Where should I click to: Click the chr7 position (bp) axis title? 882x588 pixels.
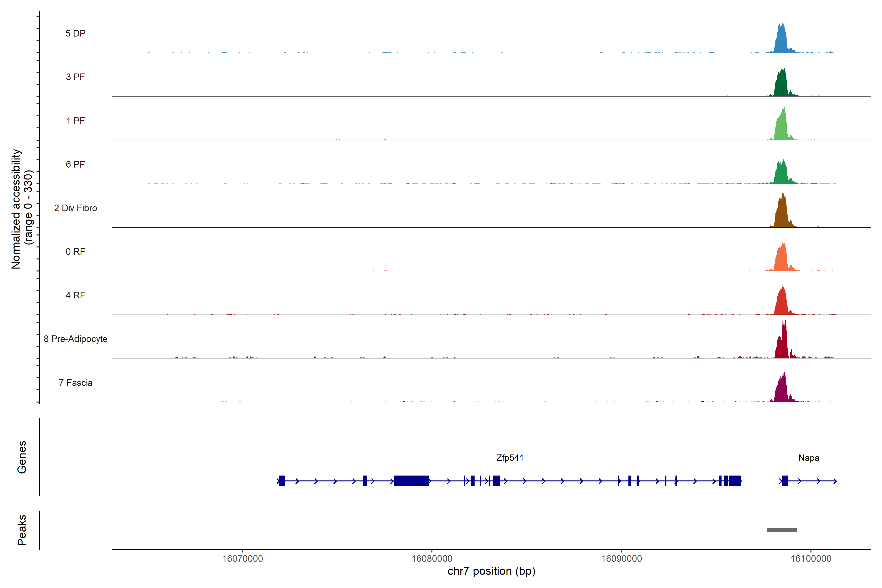pos(491,571)
